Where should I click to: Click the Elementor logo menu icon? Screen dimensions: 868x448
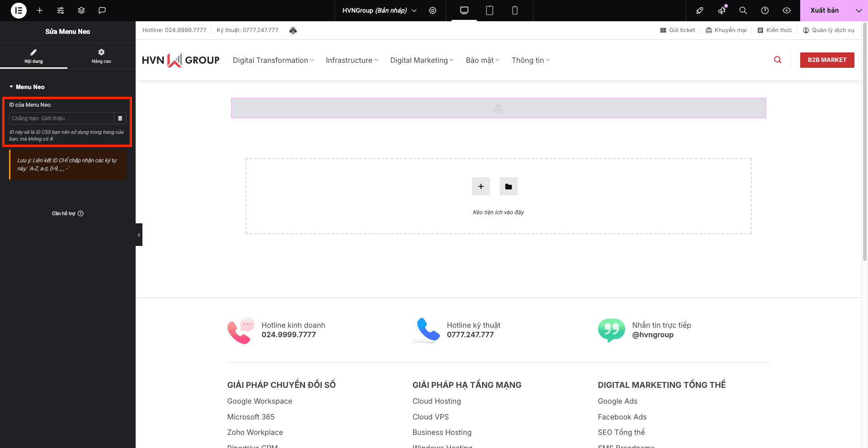[19, 10]
